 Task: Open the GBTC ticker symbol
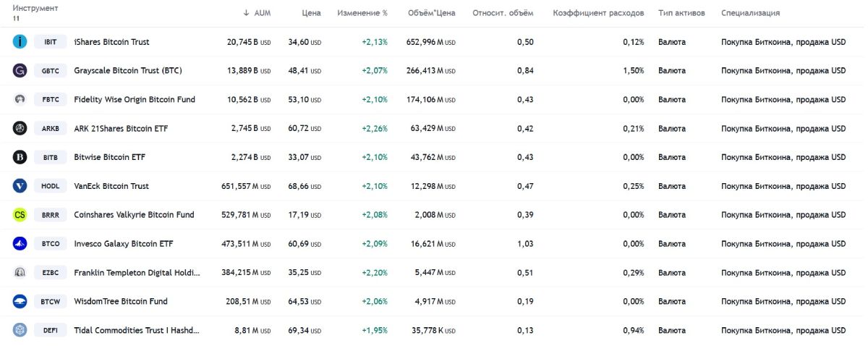(51, 71)
